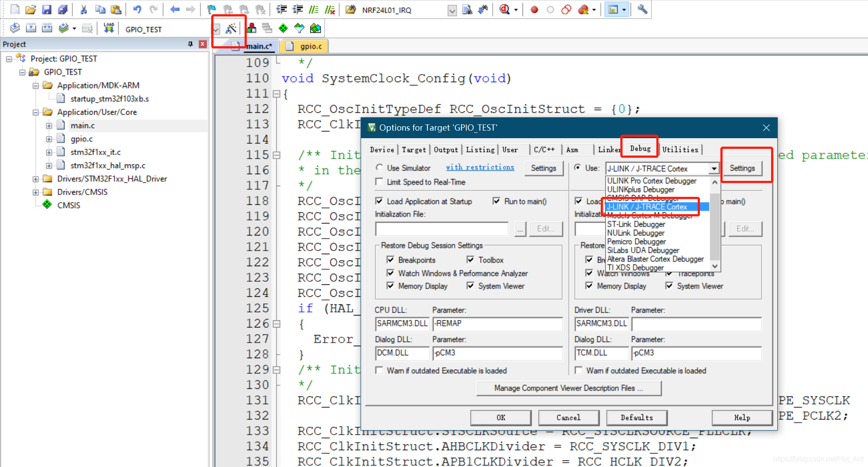Open the J-LINK / J-TRACE Cortex debugger dropdown
Screen dimensions: 868x467
coord(714,168)
